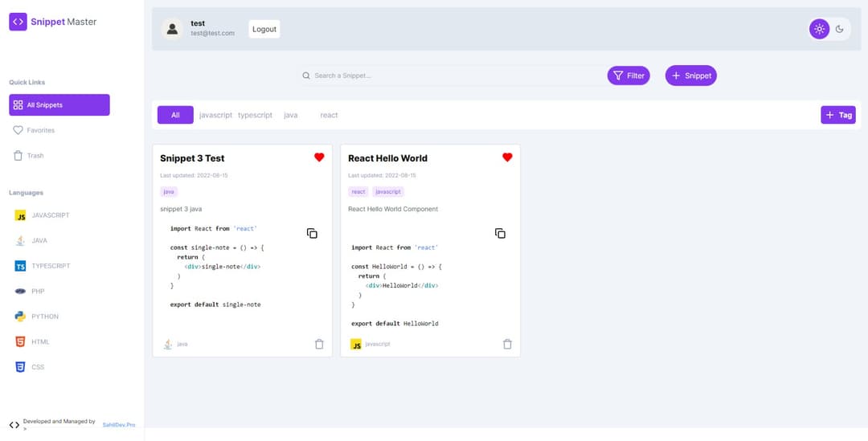Image resolution: width=868 pixels, height=441 pixels.
Task: Log out with the Logout button
Action: pos(264,29)
